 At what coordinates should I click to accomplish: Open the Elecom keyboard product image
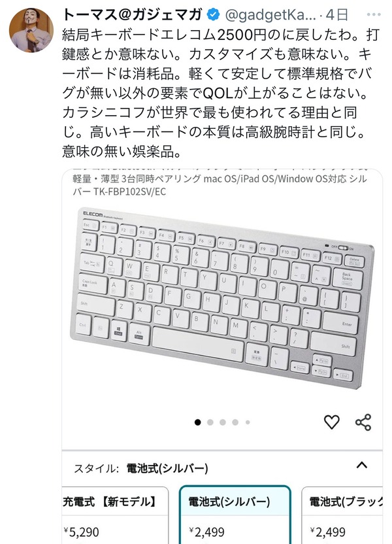point(222,298)
